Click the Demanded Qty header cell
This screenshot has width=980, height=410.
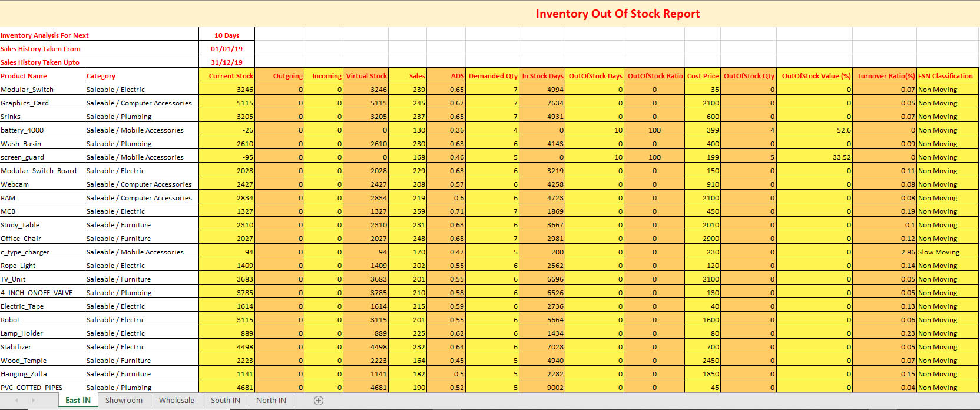click(x=492, y=75)
